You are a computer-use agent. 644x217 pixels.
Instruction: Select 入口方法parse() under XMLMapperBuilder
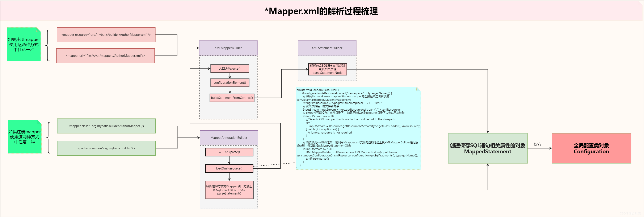click(230, 69)
